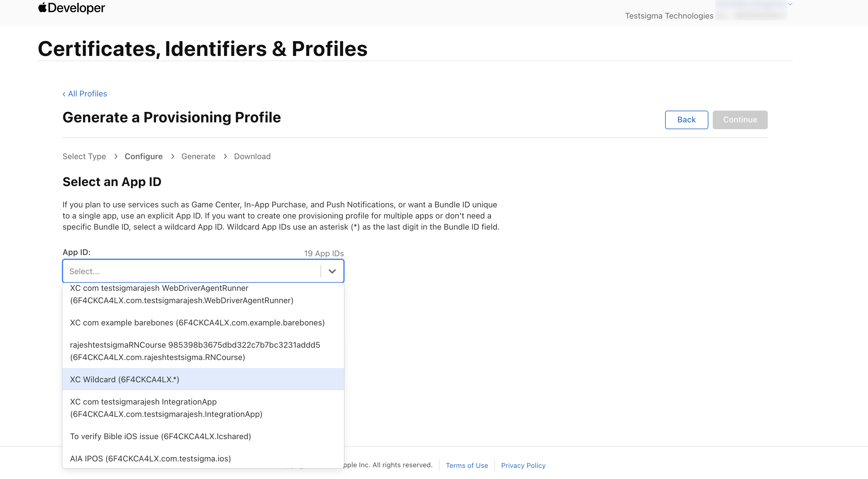
Task: Select the AIA IPOS App ID option
Action: pos(150,459)
